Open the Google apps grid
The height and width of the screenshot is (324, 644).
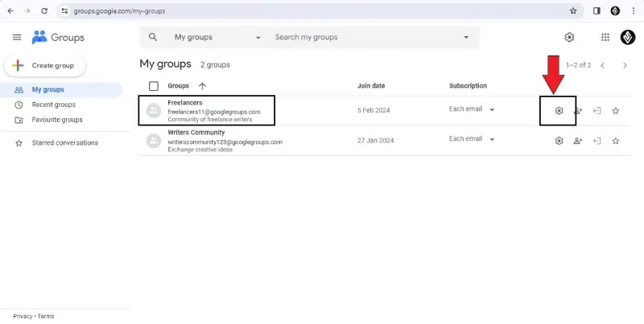coord(605,37)
